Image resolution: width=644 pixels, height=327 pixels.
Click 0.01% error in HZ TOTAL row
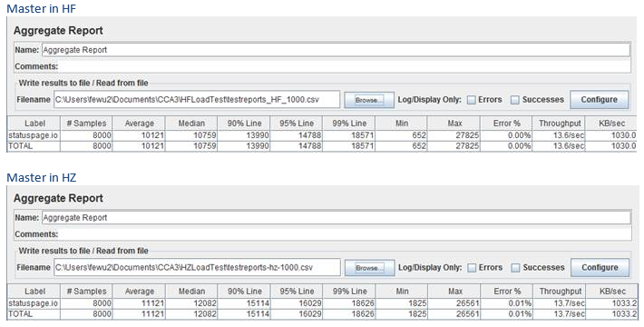(520, 314)
